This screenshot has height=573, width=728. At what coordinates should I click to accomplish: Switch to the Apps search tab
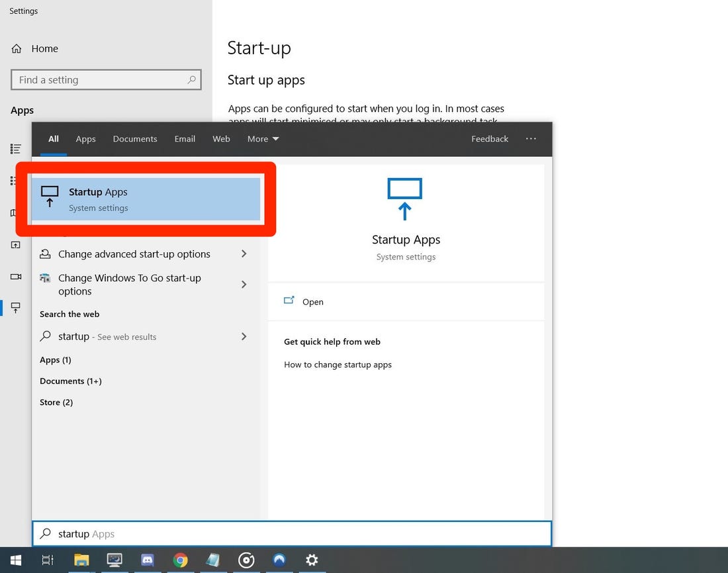[85, 139]
